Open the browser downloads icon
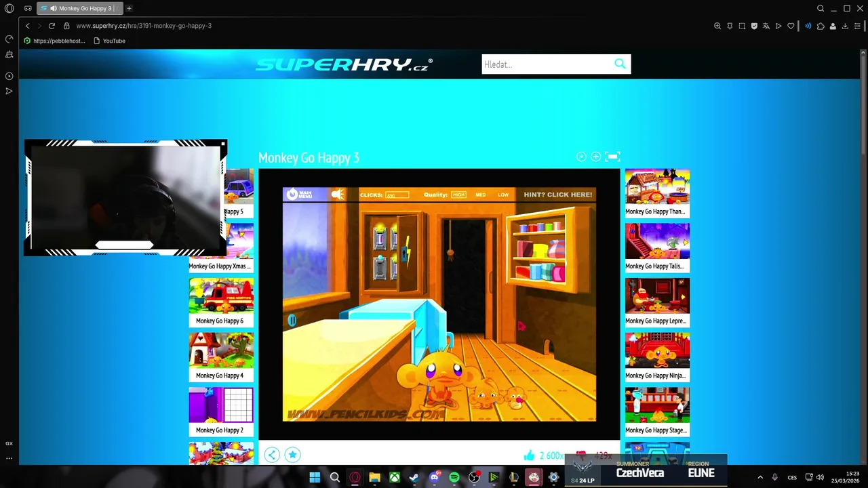 [x=845, y=26]
